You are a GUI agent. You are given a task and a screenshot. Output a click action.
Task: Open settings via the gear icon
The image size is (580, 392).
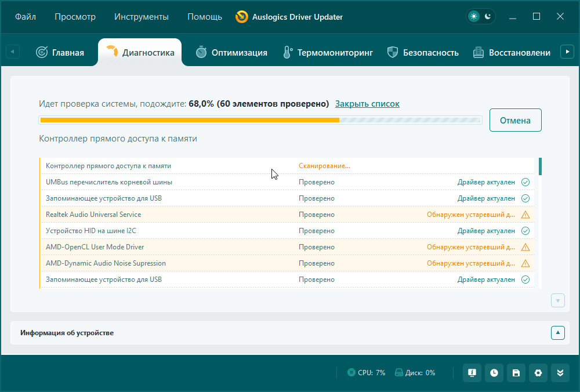coord(538,373)
